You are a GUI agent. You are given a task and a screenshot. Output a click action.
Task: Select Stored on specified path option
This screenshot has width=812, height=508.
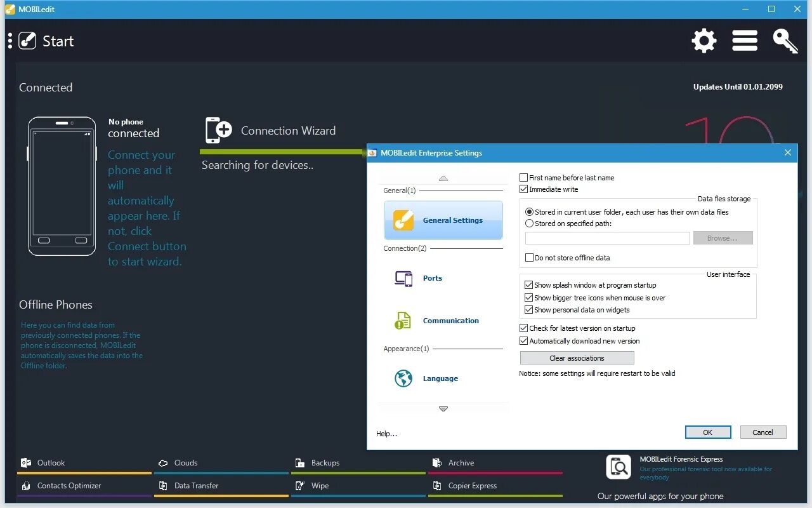pos(530,224)
